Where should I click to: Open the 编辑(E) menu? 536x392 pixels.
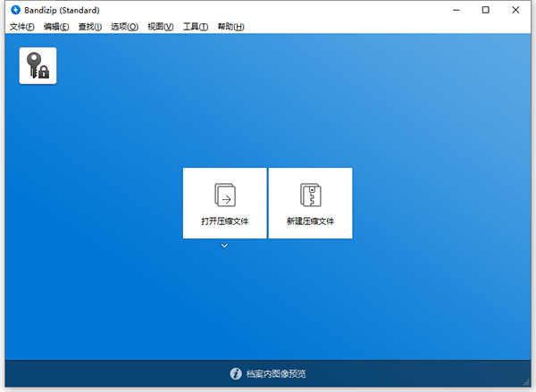pos(56,27)
